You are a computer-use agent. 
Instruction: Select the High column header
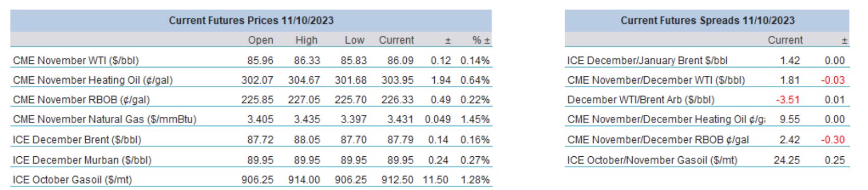pos(306,40)
